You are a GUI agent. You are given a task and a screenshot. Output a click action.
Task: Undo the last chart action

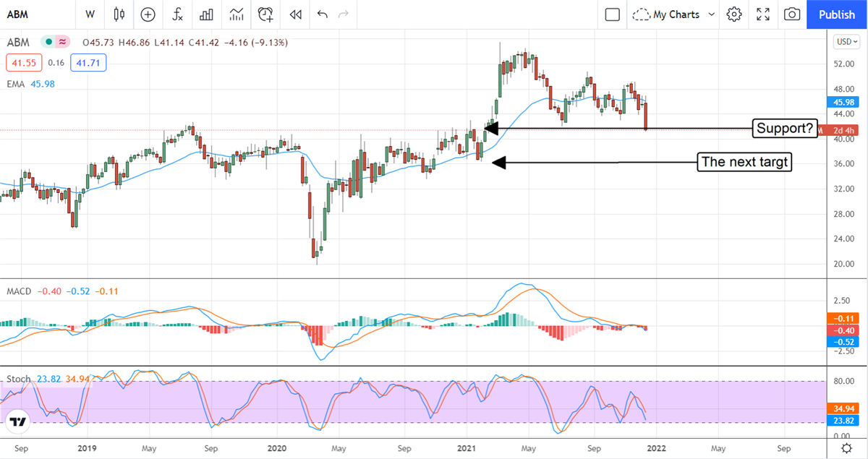pos(323,14)
